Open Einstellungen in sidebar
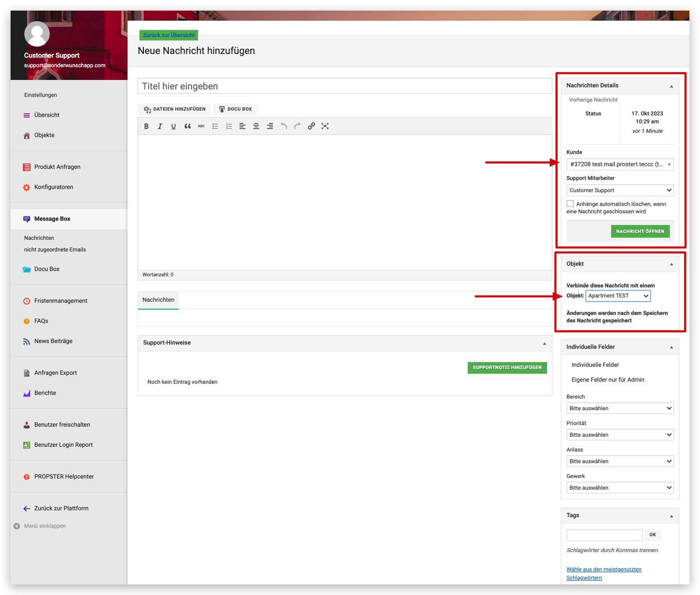 (x=41, y=95)
